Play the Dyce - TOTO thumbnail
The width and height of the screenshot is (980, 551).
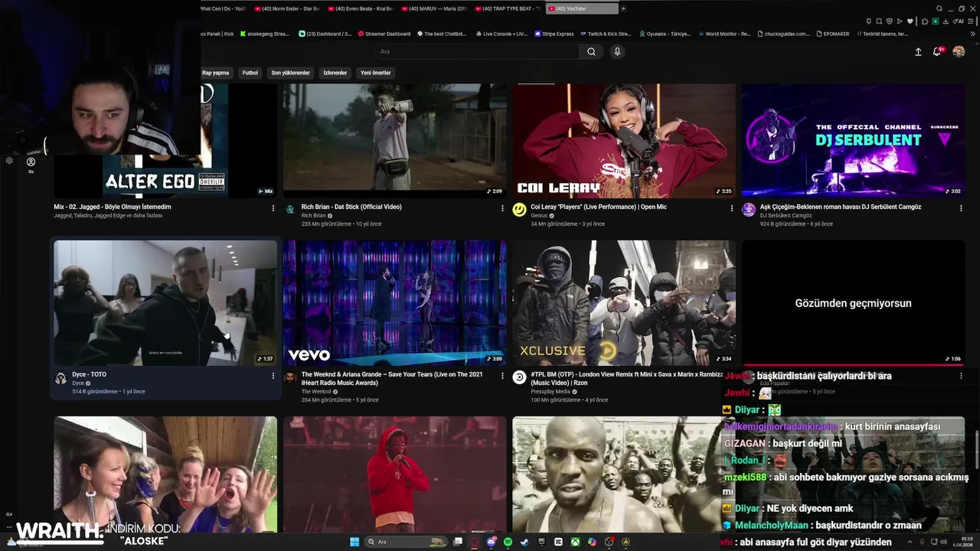point(165,303)
